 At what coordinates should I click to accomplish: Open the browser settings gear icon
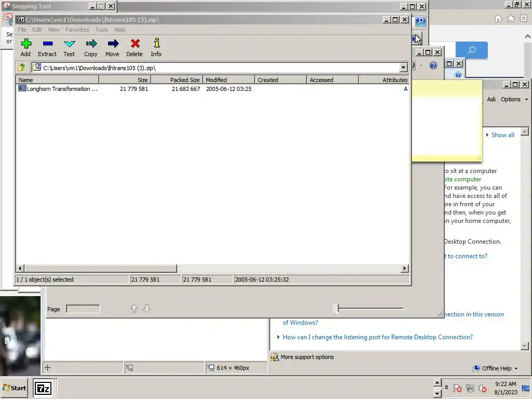click(x=524, y=19)
